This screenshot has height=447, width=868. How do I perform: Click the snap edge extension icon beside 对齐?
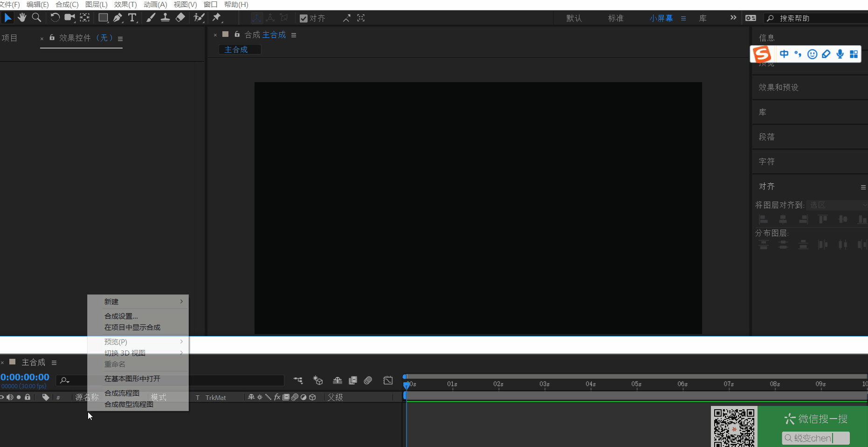pos(346,18)
